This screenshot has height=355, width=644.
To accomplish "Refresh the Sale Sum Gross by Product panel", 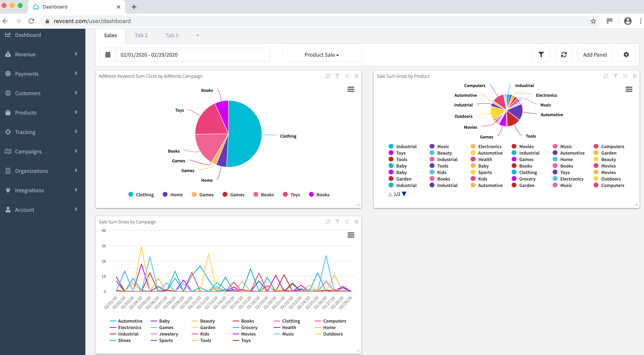I will pos(606,76).
